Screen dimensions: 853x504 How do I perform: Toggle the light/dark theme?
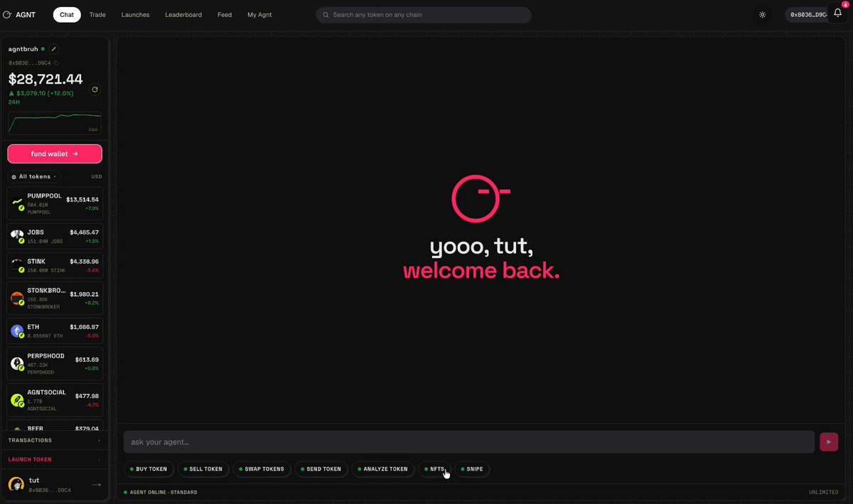tap(763, 14)
